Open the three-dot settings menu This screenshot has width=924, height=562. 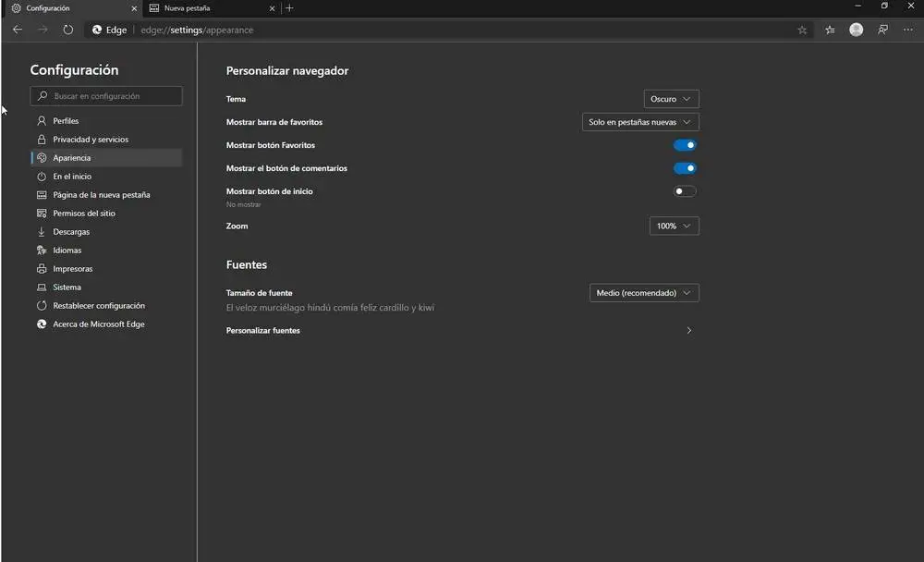(908, 30)
